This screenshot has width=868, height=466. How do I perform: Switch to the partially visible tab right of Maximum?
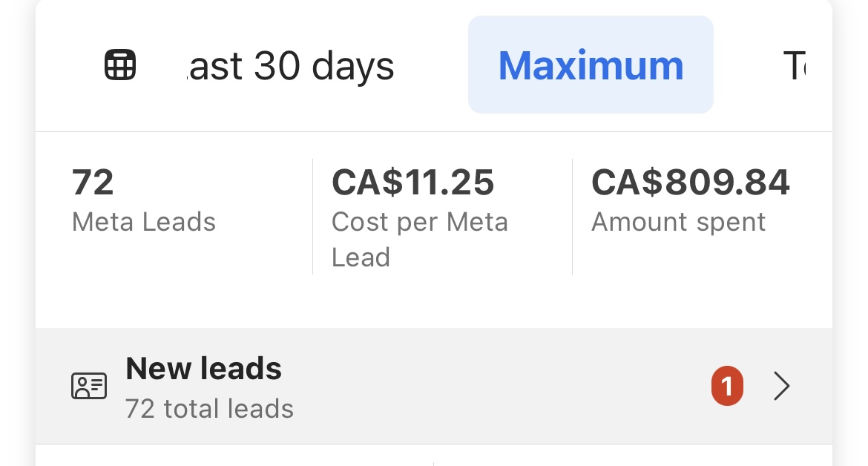click(x=794, y=67)
